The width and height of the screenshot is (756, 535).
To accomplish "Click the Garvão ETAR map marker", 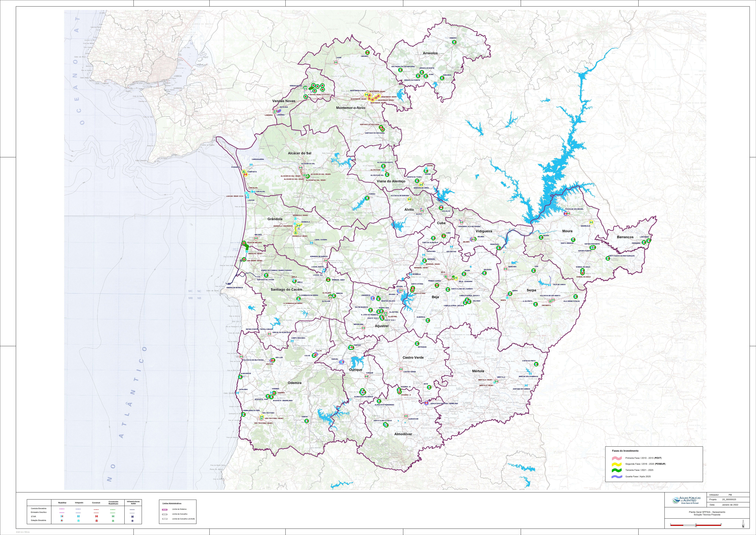I will (342, 362).
